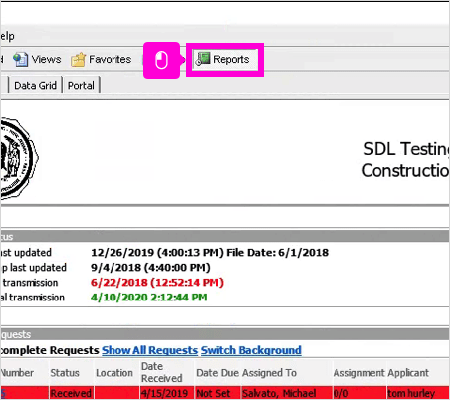
Task: Sort by the Location column header
Action: [114, 372]
